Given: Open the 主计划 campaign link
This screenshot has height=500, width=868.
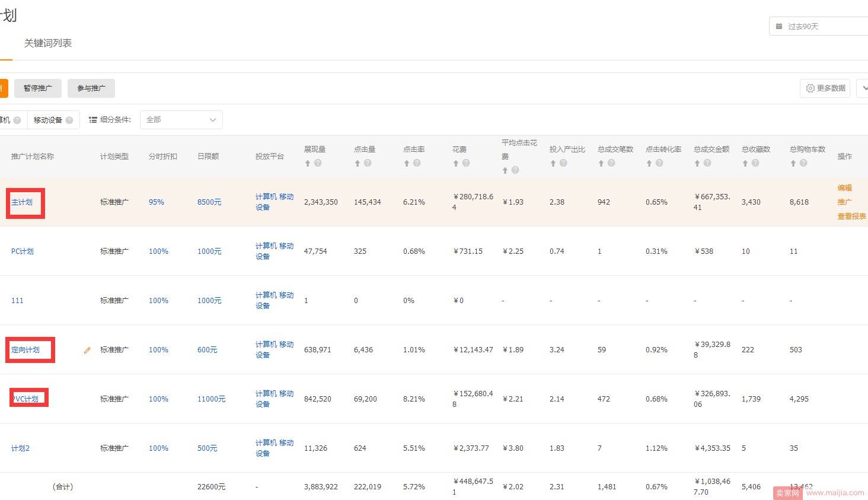Looking at the screenshot, I should [x=22, y=202].
